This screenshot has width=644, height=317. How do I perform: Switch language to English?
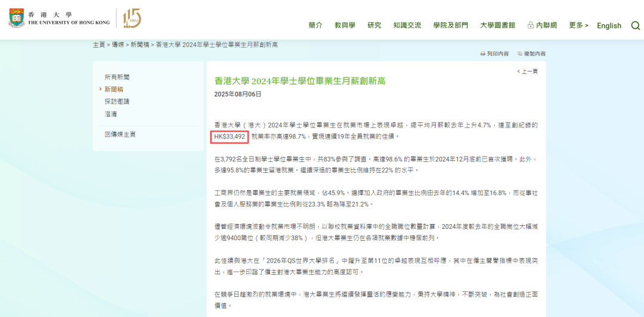[609, 26]
